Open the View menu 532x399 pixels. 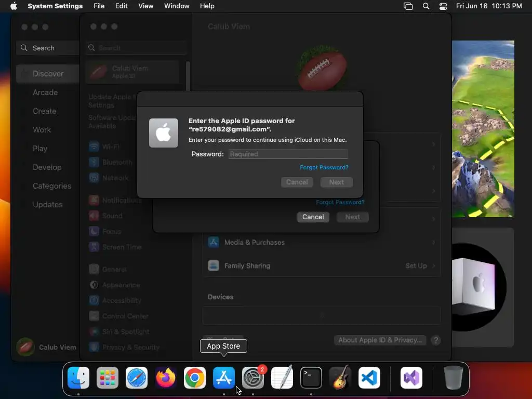(145, 6)
